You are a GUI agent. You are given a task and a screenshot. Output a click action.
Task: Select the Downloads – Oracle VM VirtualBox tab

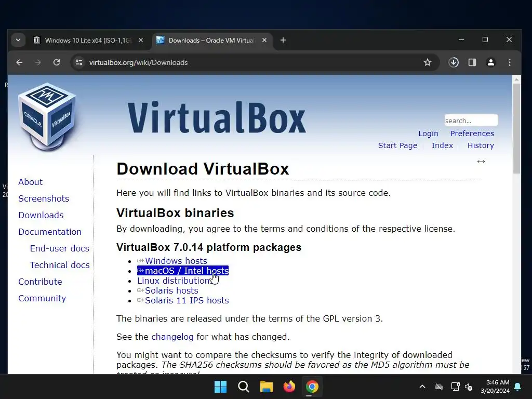pos(212,41)
